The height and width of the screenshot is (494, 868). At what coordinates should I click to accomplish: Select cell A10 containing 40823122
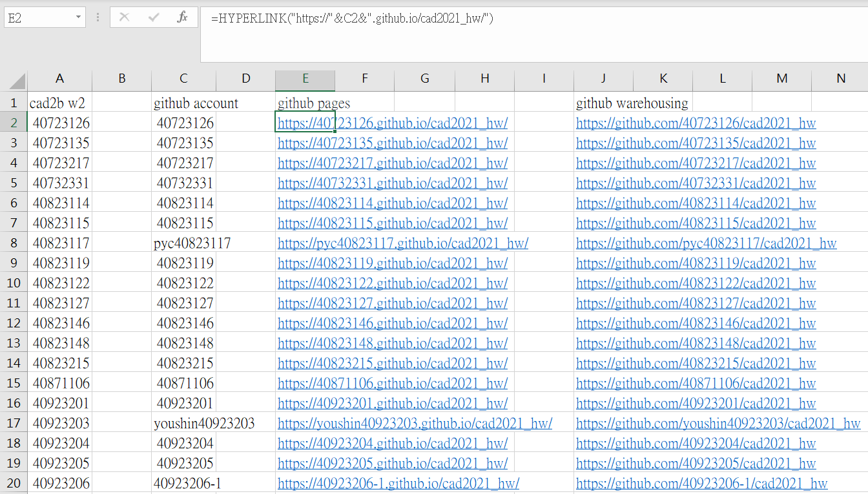tap(59, 283)
